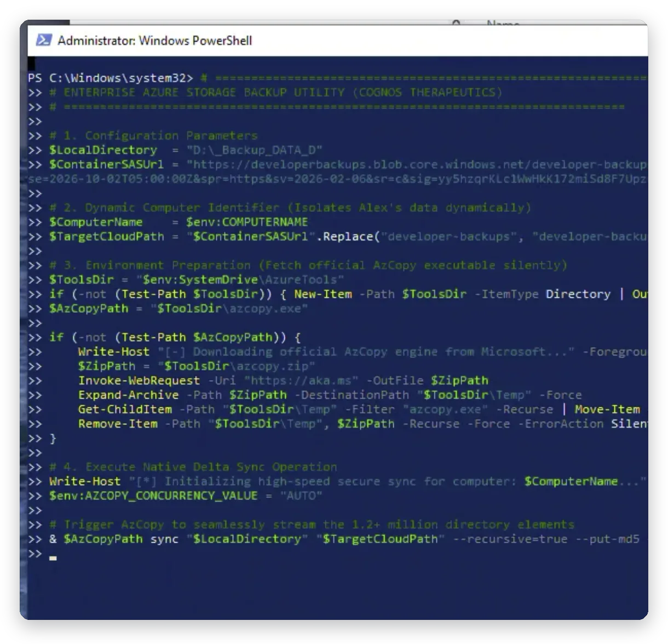Screen dimensions: 668x644
Task: Click the '$env:COMPUTERNAME' value
Action: coord(247,222)
